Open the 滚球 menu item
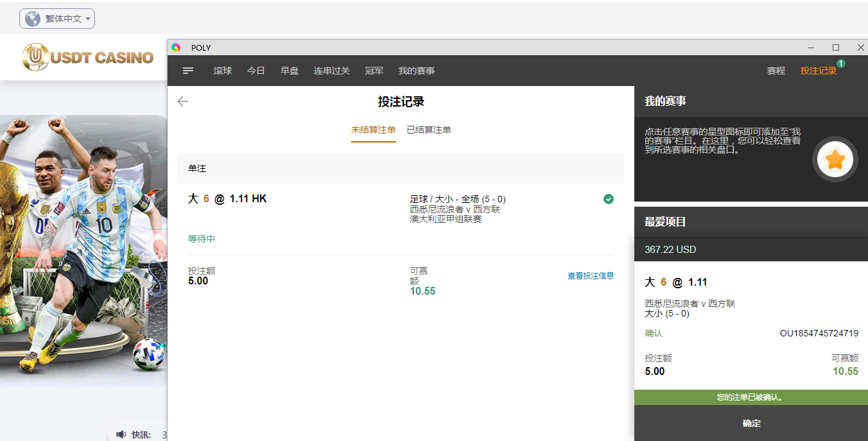 pyautogui.click(x=223, y=71)
